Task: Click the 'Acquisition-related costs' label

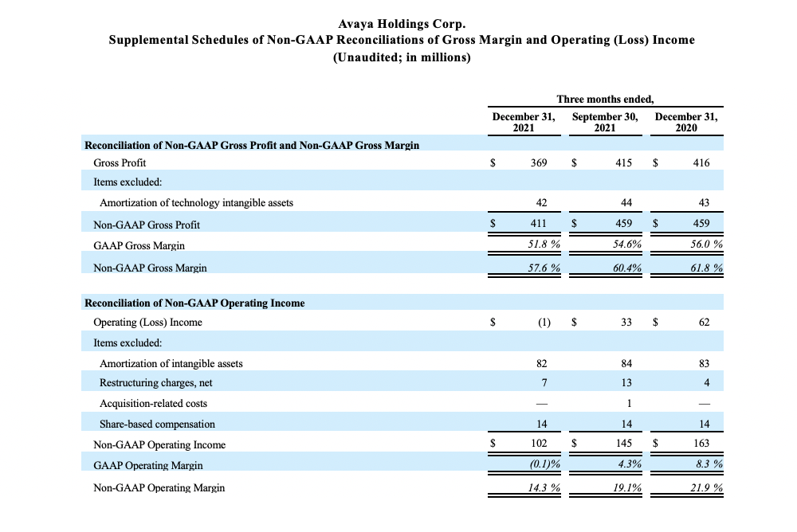Action: tap(153, 404)
